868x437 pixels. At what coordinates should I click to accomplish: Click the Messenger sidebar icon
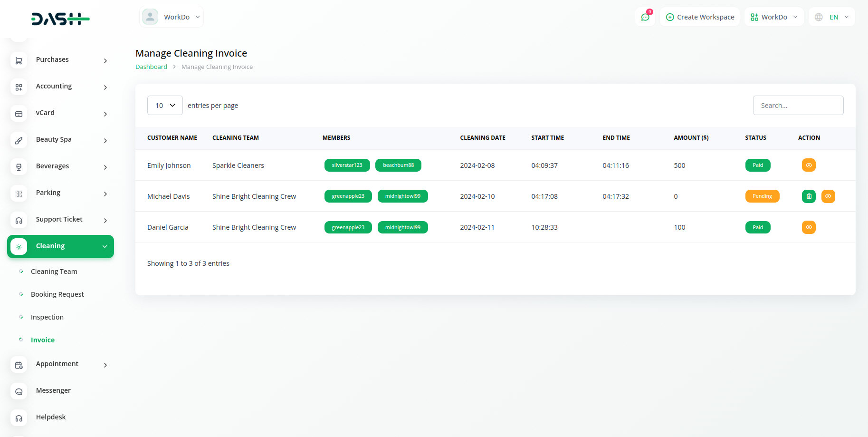coord(19,391)
